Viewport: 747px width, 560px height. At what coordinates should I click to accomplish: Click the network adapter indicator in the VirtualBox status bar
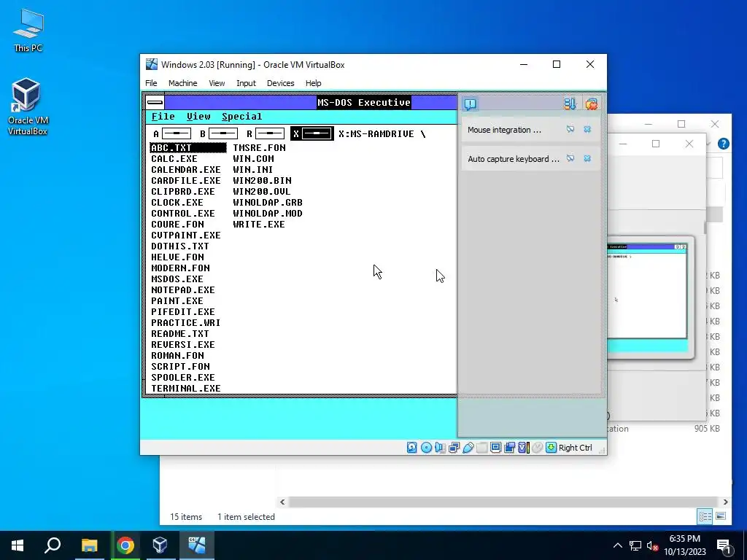pyautogui.click(x=454, y=448)
